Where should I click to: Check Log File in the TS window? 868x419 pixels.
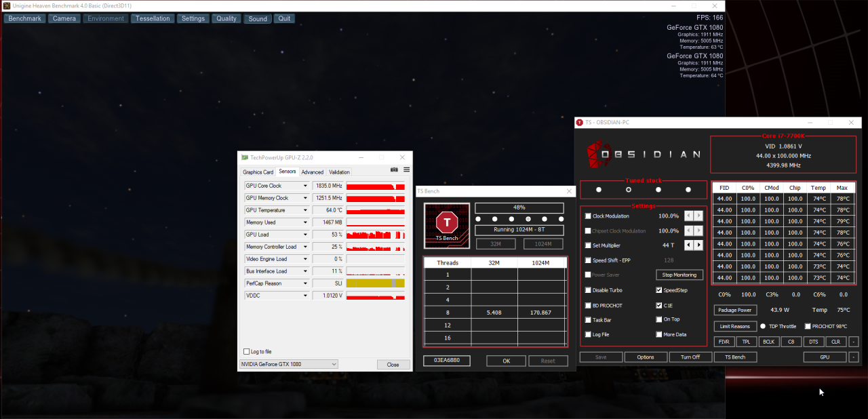tap(588, 334)
